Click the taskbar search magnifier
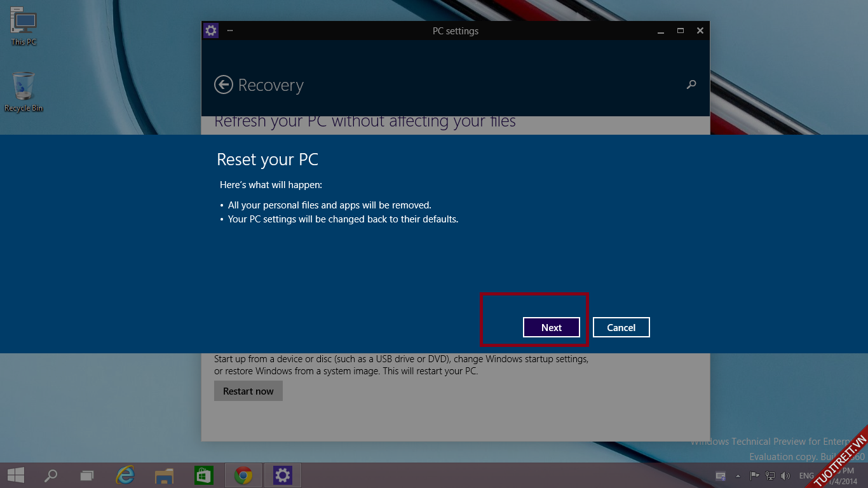 coord(50,475)
